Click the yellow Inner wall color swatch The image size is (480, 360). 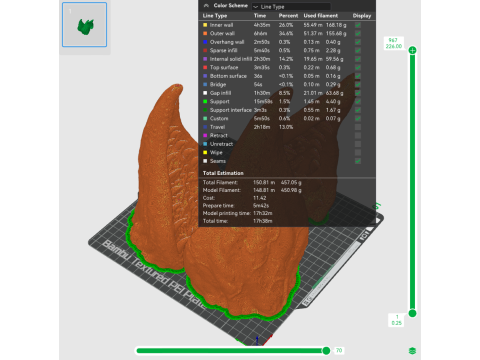[205, 25]
